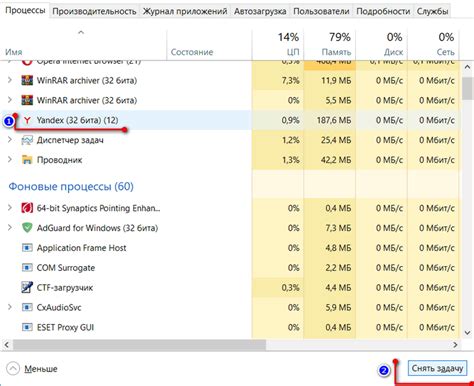Click the vertical scrollbar down arrow
Image resolution: width=474 pixels, height=386 pixels.
pyautogui.click(x=467, y=332)
